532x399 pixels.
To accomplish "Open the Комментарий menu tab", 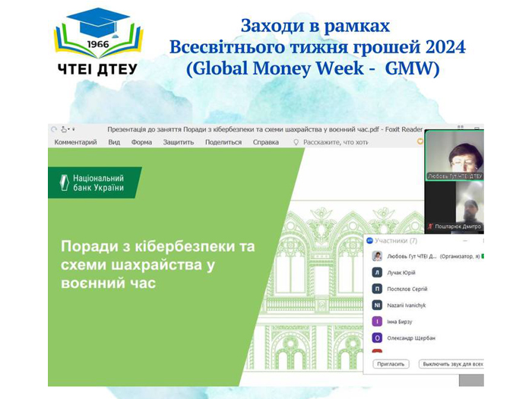I will point(75,142).
